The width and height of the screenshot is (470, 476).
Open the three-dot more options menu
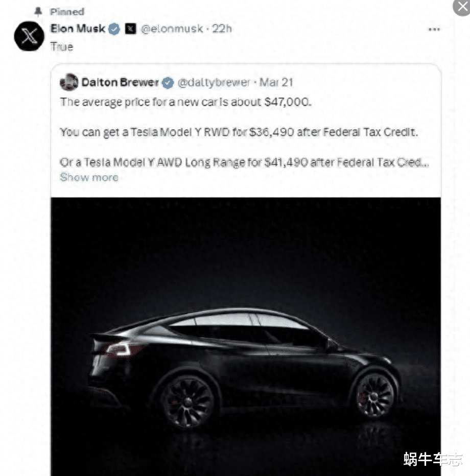pyautogui.click(x=434, y=30)
